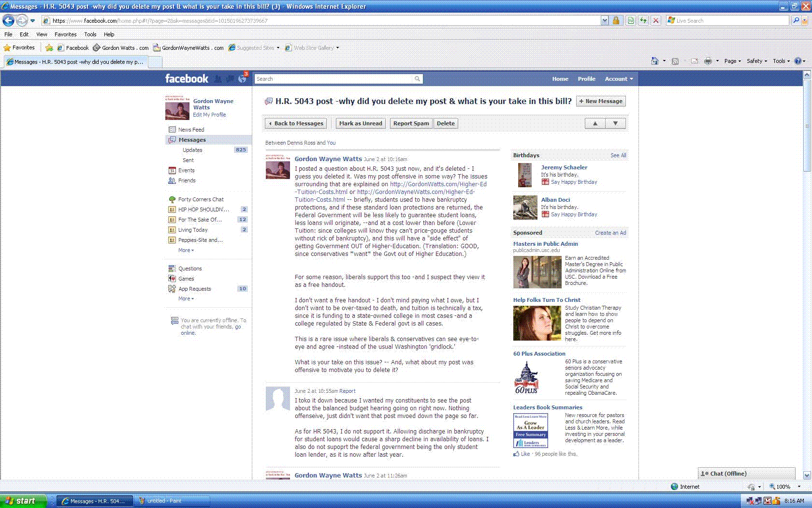Click the Live Search magnifier icon
The image size is (812, 508).
[796, 20]
